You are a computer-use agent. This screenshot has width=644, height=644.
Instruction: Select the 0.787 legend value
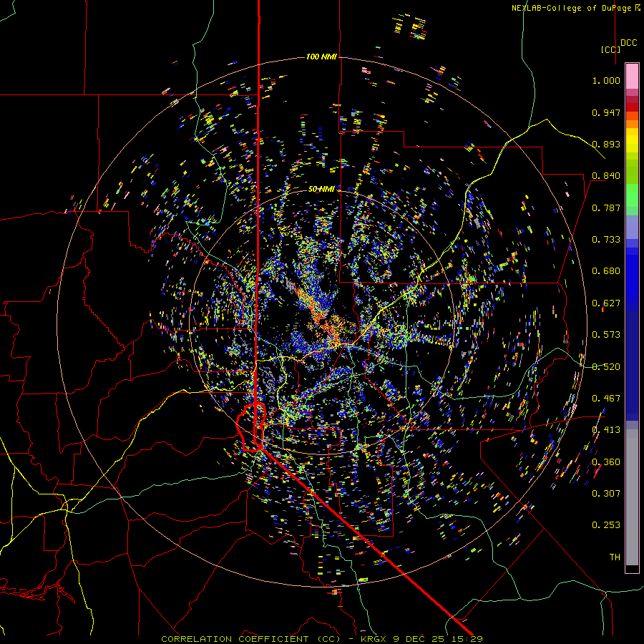click(606, 208)
